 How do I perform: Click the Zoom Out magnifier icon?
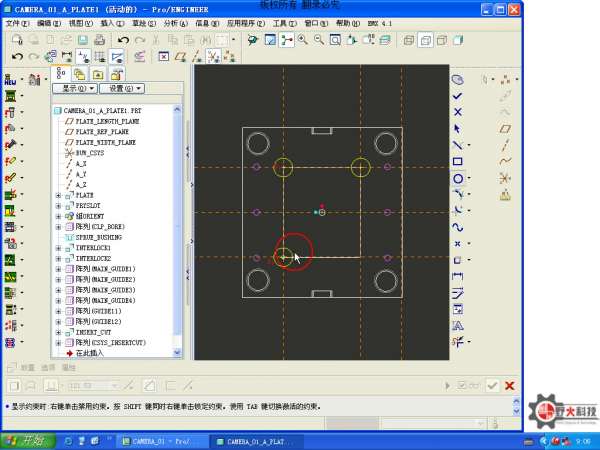(319, 40)
